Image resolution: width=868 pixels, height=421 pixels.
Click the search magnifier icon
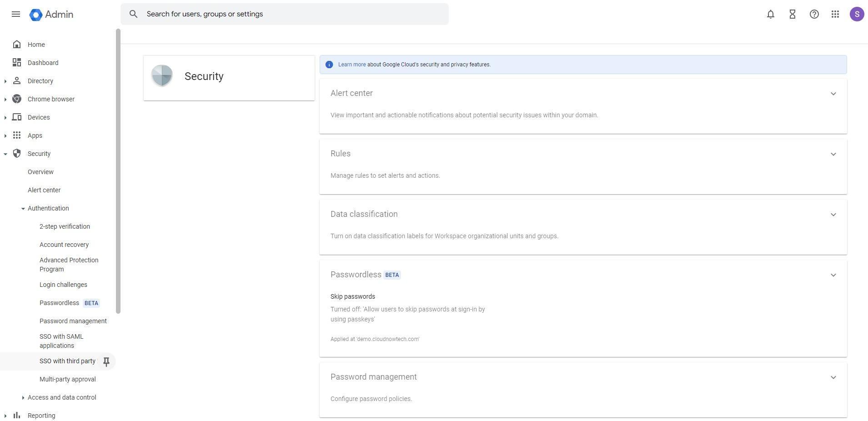134,14
